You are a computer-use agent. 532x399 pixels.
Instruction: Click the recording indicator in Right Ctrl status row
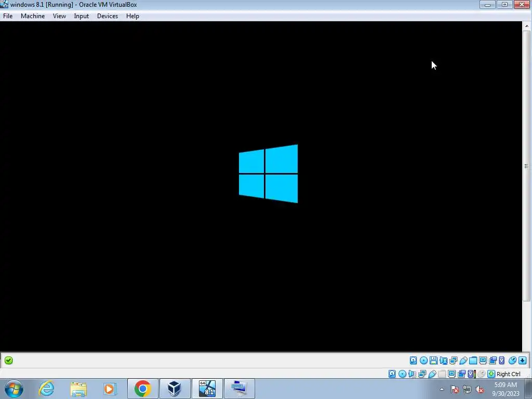(x=461, y=374)
